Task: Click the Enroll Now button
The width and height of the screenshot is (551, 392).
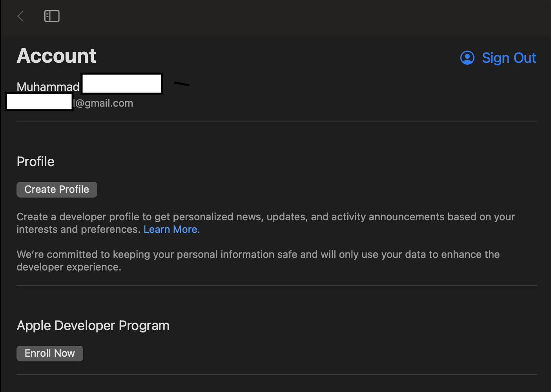Action: pos(50,353)
